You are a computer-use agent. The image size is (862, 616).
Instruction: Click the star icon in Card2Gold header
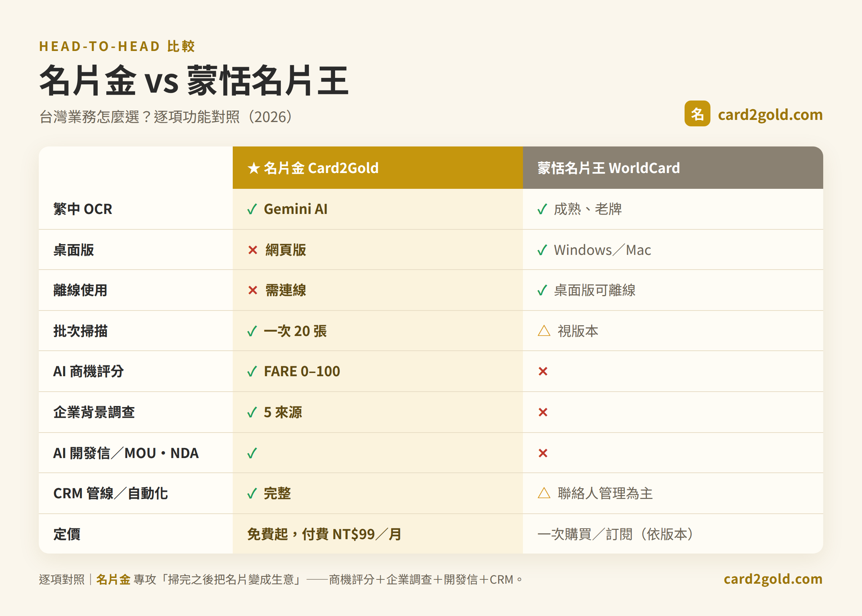[x=254, y=168]
